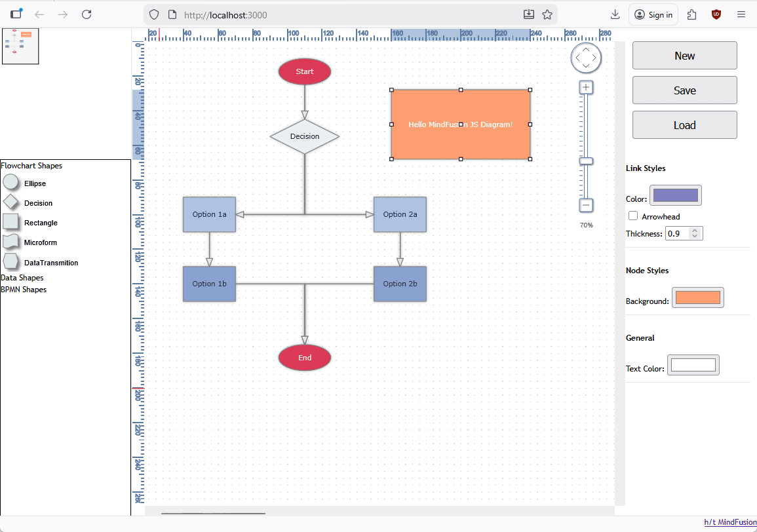Image resolution: width=757 pixels, height=532 pixels.
Task: Select the Decision diamond shape icon
Action: (x=10, y=202)
